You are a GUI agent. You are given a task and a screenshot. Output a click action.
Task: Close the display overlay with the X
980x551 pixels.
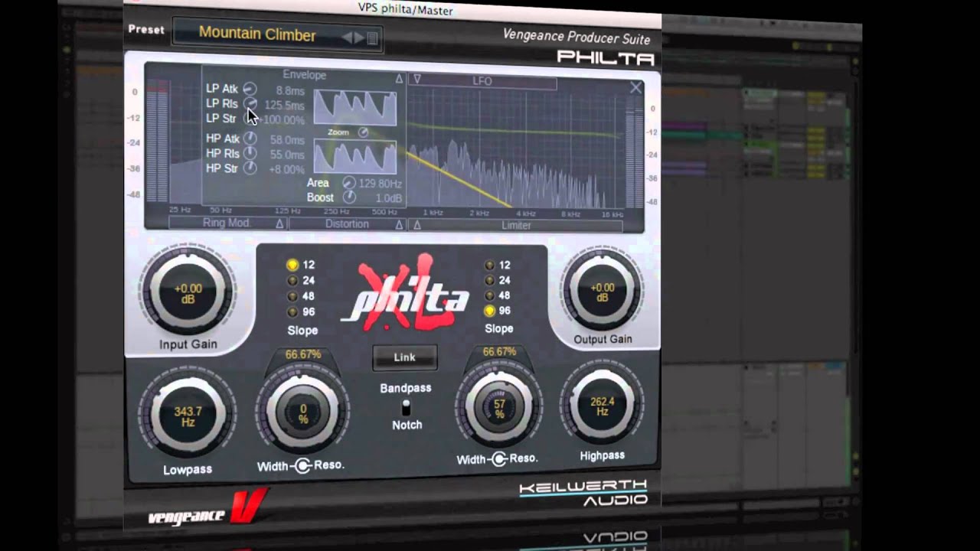tap(635, 88)
